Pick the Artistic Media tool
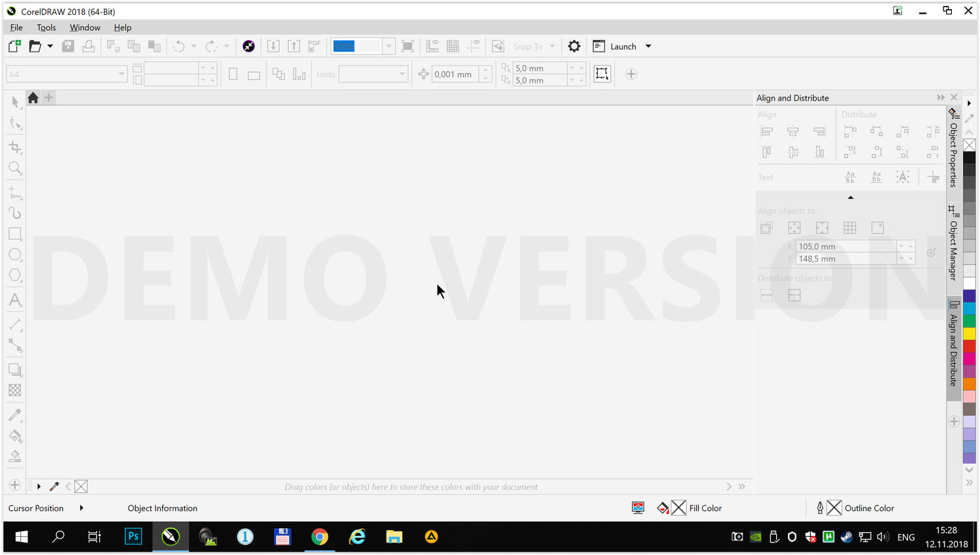This screenshot has height=555, width=980. [15, 213]
